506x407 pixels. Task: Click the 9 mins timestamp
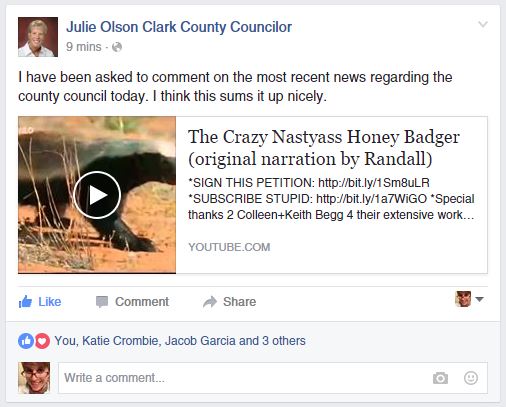coord(83,47)
